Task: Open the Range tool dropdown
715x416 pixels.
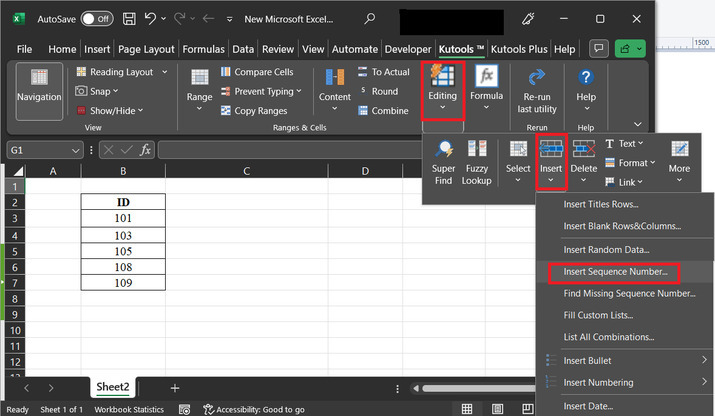Action: tap(199, 91)
